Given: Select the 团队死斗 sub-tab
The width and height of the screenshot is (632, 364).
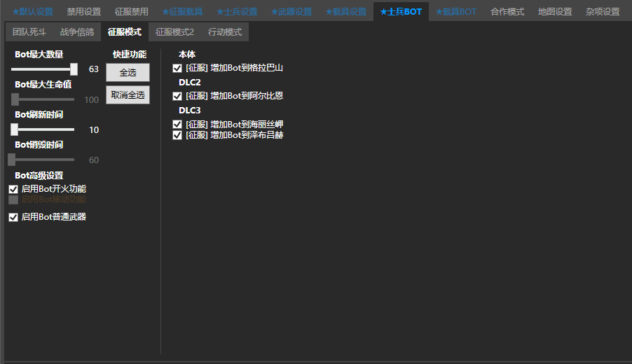Looking at the screenshot, I should pos(29,32).
